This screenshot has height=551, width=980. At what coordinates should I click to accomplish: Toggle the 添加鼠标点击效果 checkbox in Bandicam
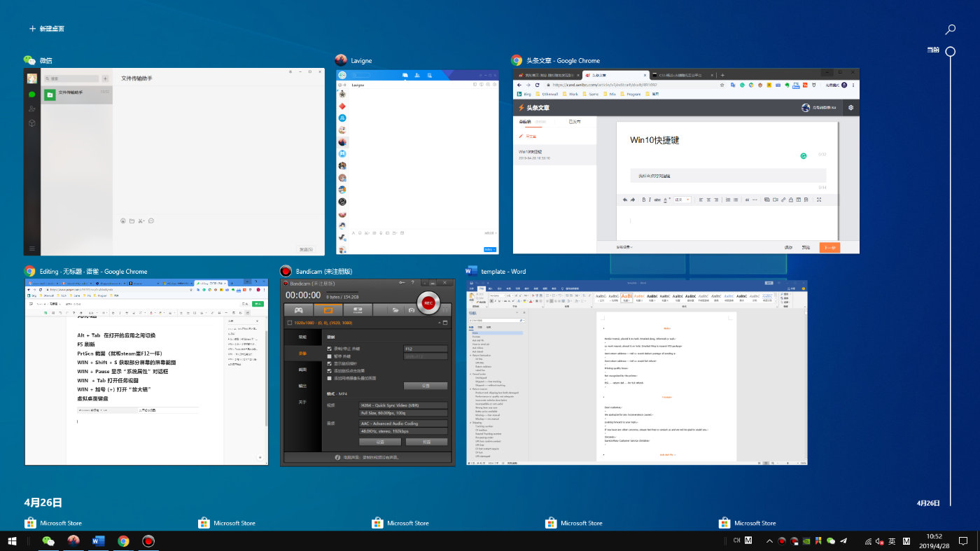coord(329,371)
